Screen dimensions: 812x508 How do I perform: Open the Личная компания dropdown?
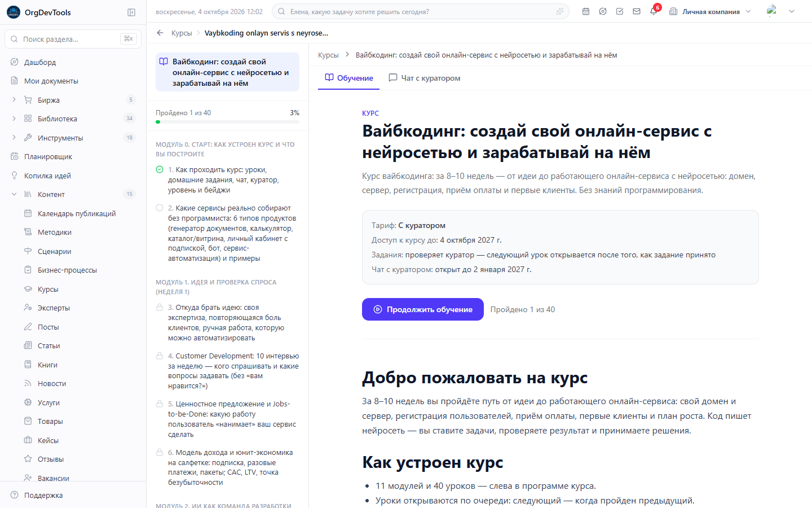coord(710,11)
